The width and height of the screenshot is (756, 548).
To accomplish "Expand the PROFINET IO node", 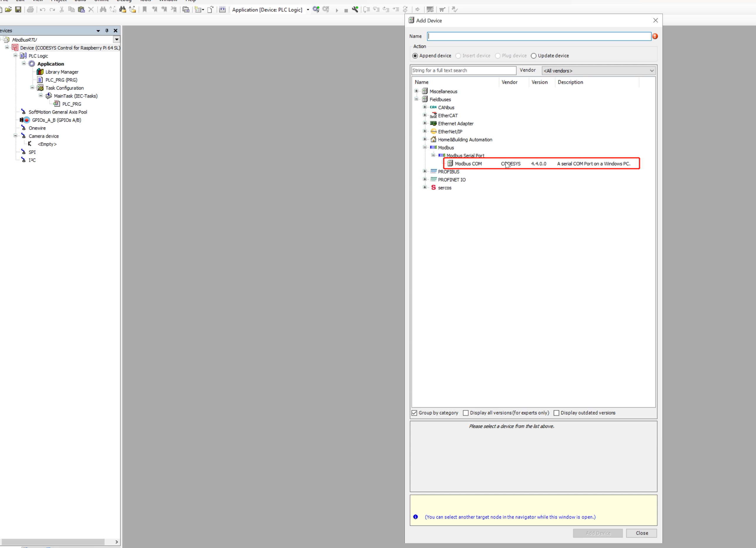I will click(x=425, y=179).
